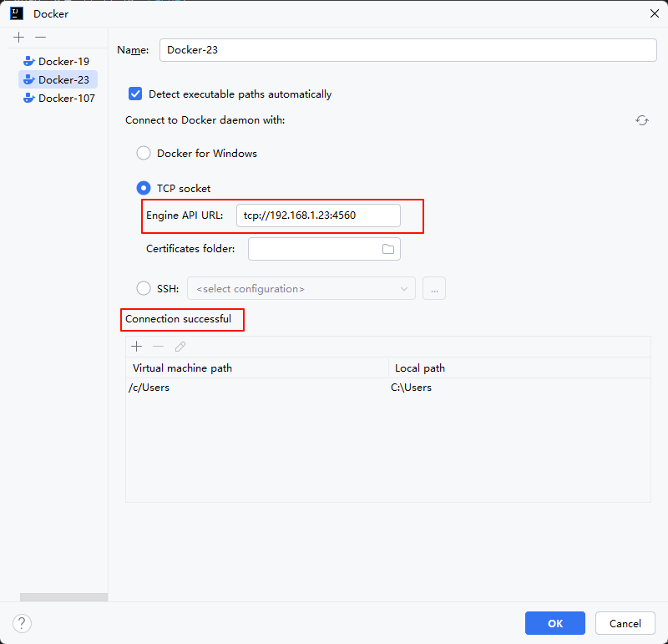
Task: Toggle Detect executable paths automatically checkbox
Action: (x=135, y=94)
